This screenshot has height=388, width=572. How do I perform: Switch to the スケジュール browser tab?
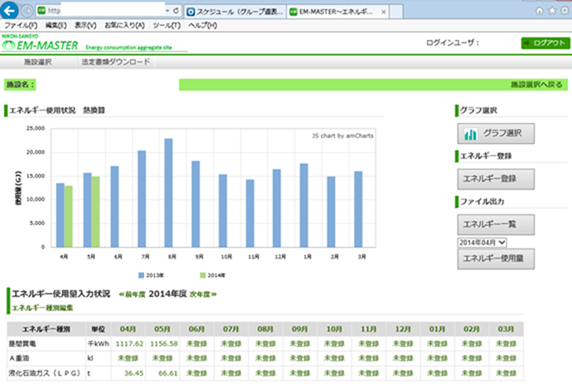point(235,12)
